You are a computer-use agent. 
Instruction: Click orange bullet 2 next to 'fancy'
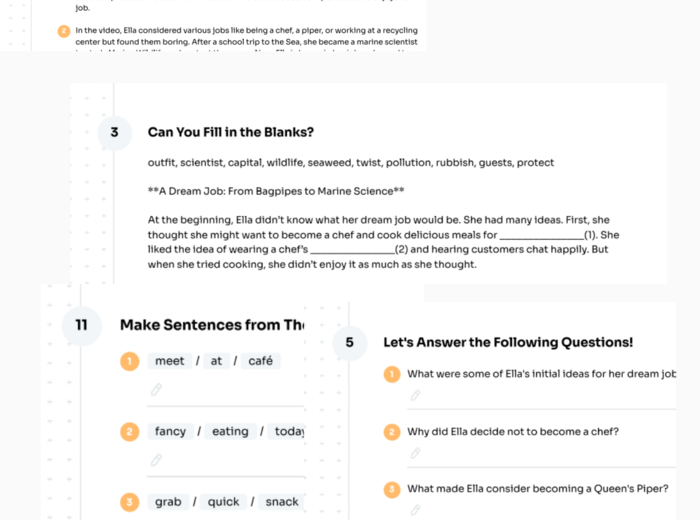[129, 432]
